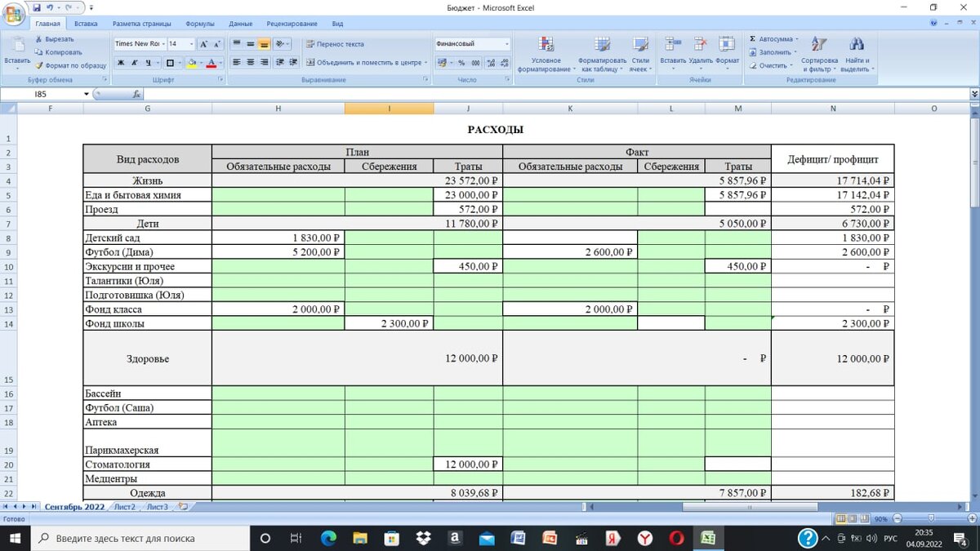Open the Финансовый number format dropdown
980x551 pixels.
point(507,44)
